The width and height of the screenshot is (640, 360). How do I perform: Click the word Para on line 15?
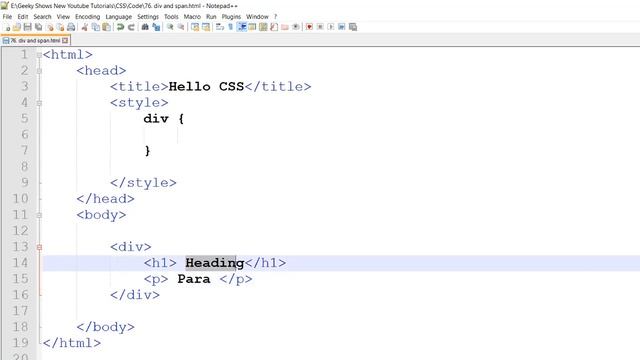[x=194, y=279]
